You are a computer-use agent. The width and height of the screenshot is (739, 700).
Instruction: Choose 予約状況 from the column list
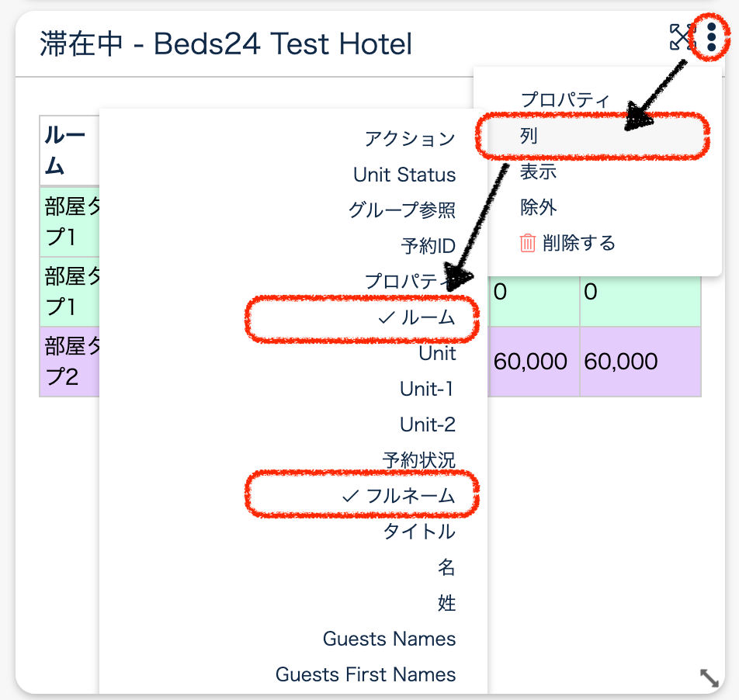pos(418,459)
